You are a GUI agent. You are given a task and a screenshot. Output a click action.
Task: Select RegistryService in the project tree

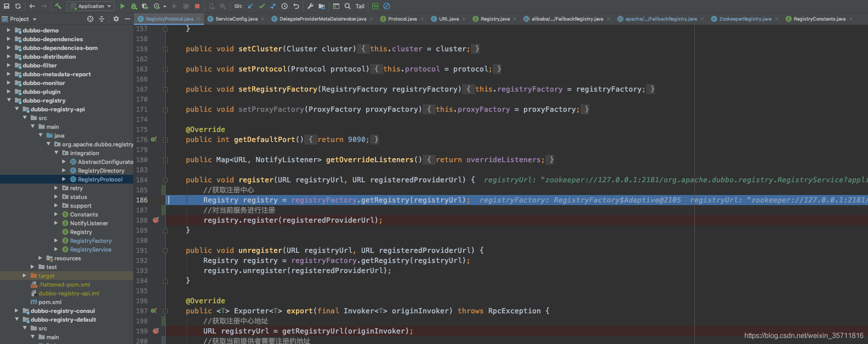[91, 249]
